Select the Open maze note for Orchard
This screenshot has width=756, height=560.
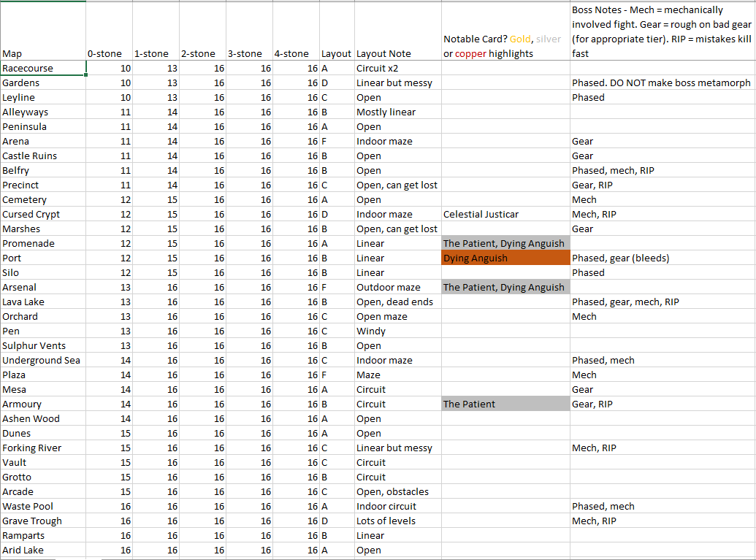tap(398, 317)
